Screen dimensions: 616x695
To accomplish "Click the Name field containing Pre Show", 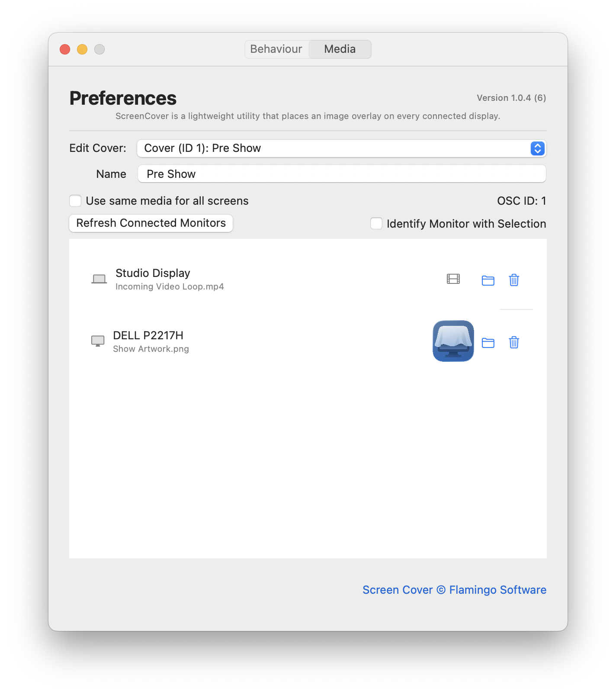I will click(342, 174).
